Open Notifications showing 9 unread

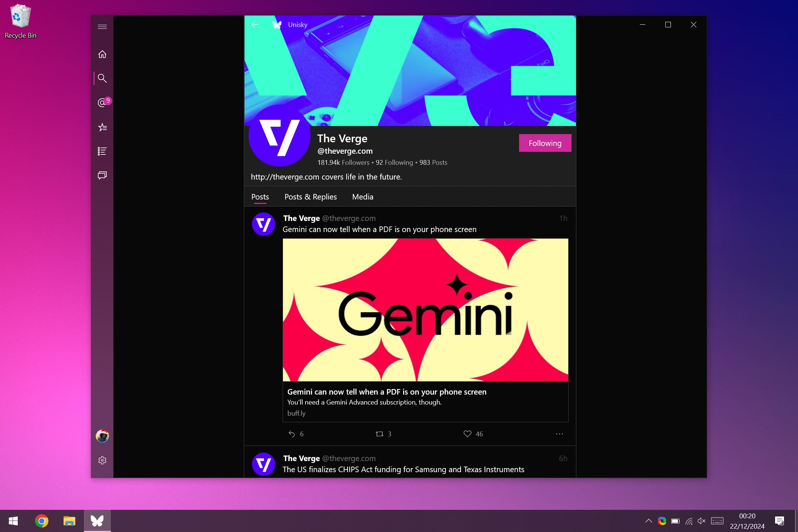coord(102,103)
